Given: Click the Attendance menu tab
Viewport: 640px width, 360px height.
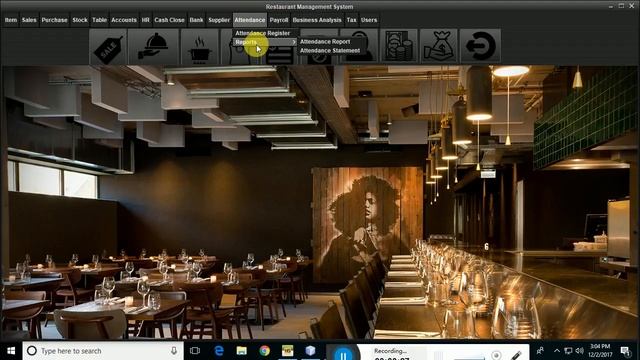Looking at the screenshot, I should (250, 20).
